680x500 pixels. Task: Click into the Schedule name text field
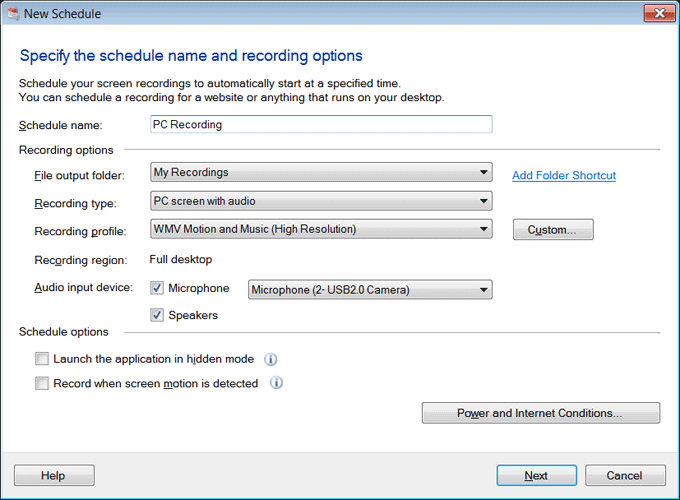[320, 125]
